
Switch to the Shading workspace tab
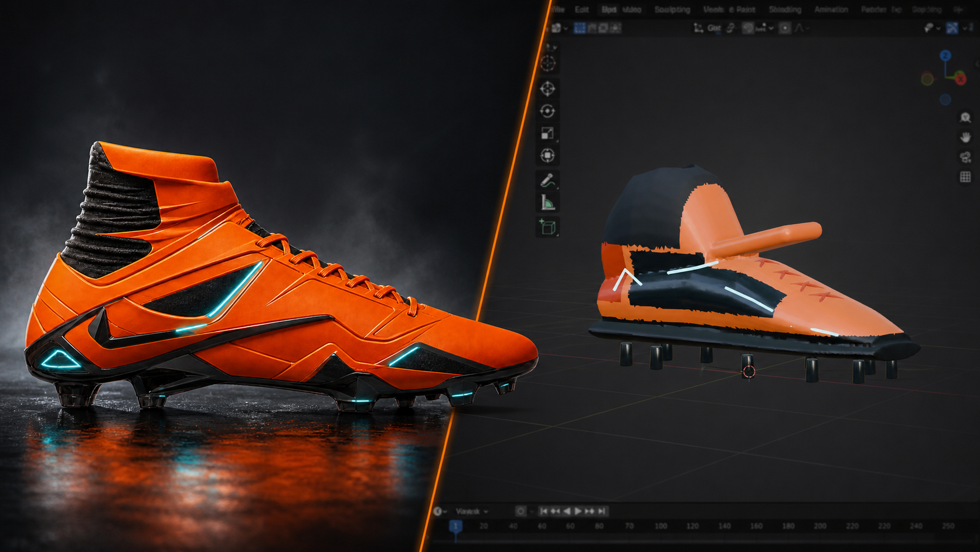tap(785, 9)
